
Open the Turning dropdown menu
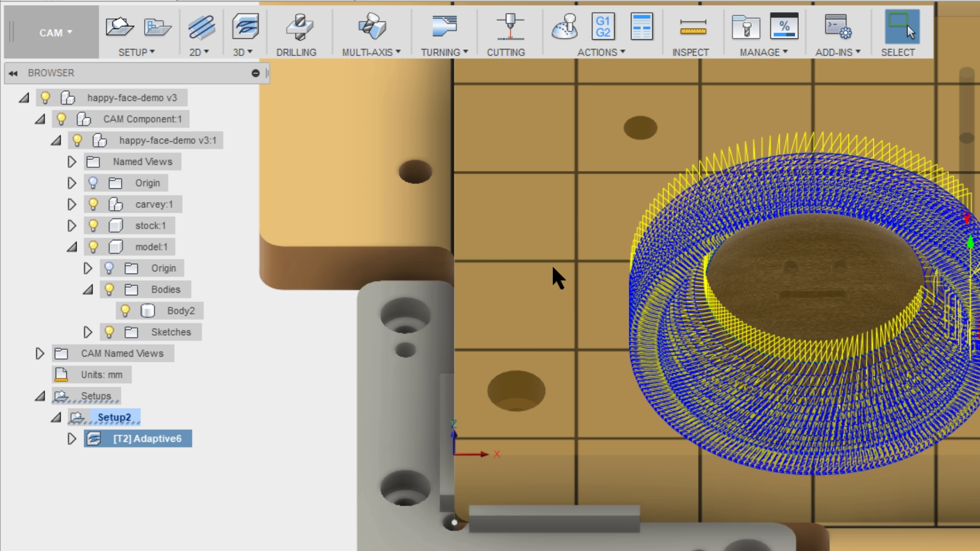point(444,52)
